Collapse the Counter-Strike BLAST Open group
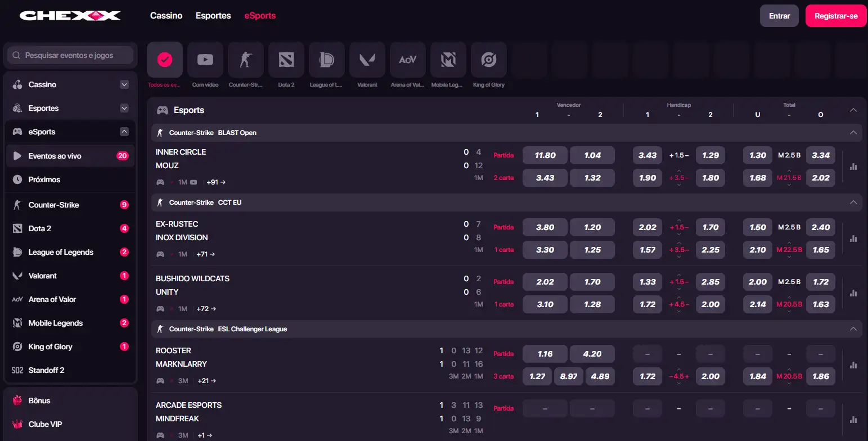The image size is (868, 441). click(x=853, y=133)
